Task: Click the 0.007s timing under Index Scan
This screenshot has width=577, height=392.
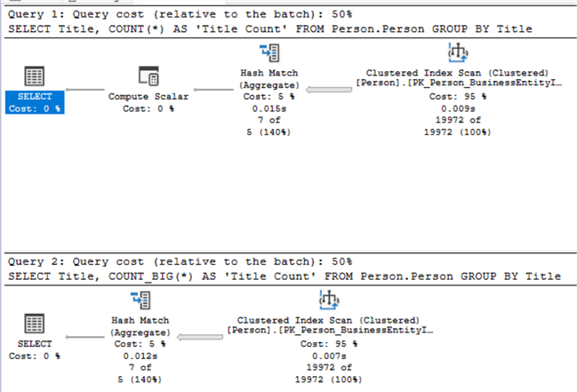Action: 329,356
